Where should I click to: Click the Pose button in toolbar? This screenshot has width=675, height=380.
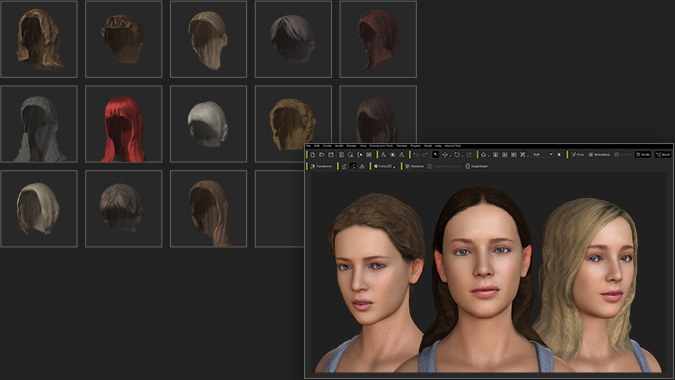577,154
